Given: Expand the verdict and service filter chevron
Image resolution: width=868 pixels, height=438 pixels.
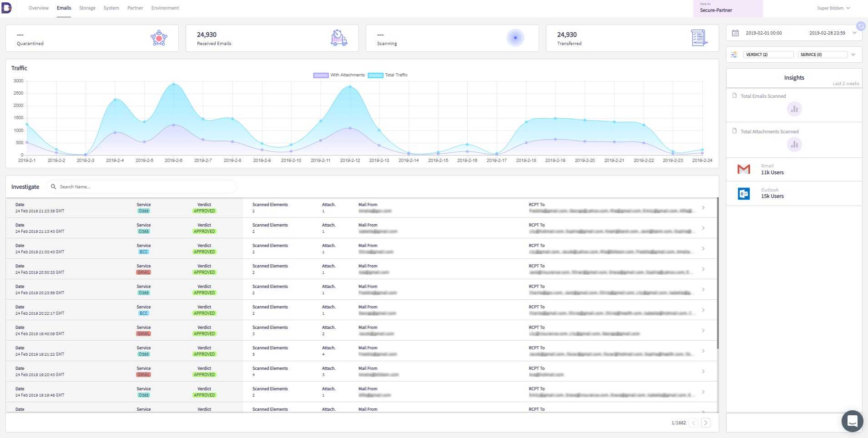Looking at the screenshot, I should click(x=853, y=55).
